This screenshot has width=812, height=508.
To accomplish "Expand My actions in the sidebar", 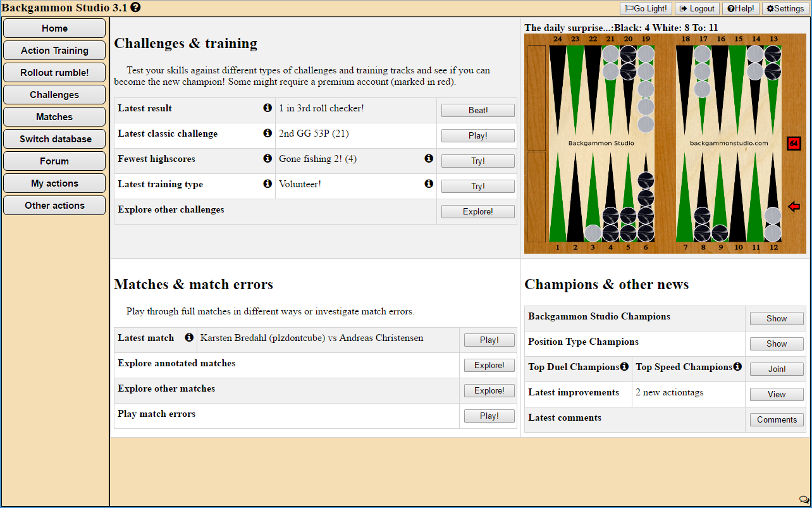I will (x=54, y=183).
